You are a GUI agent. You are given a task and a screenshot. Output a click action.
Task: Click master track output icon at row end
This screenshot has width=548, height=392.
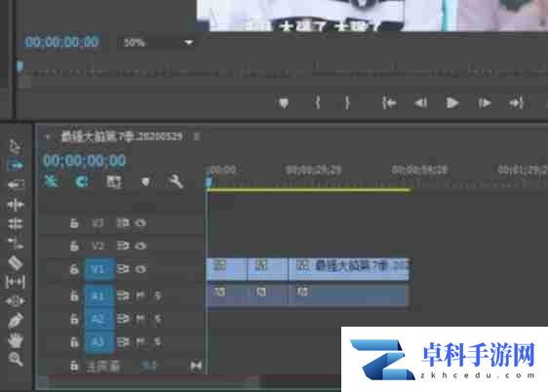196,366
